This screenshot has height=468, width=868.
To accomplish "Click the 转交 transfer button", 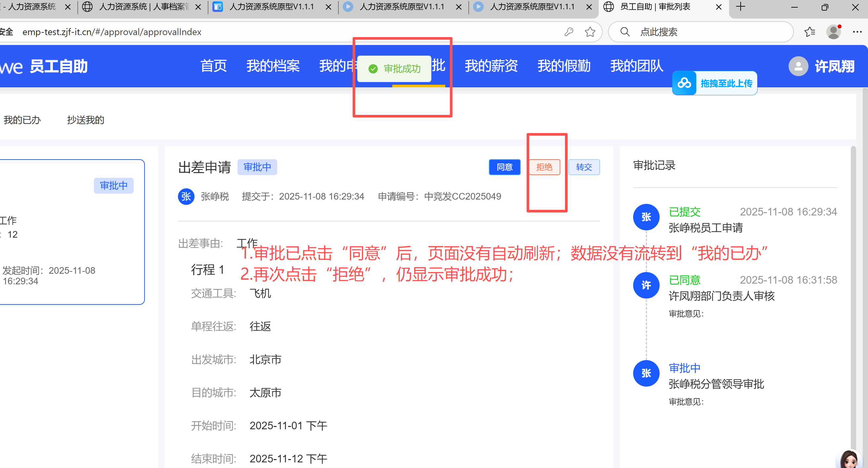I will [x=584, y=167].
